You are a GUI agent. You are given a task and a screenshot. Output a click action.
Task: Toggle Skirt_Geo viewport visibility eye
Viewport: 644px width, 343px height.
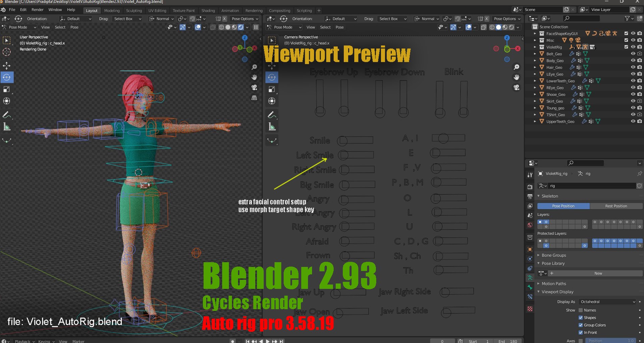point(633,101)
